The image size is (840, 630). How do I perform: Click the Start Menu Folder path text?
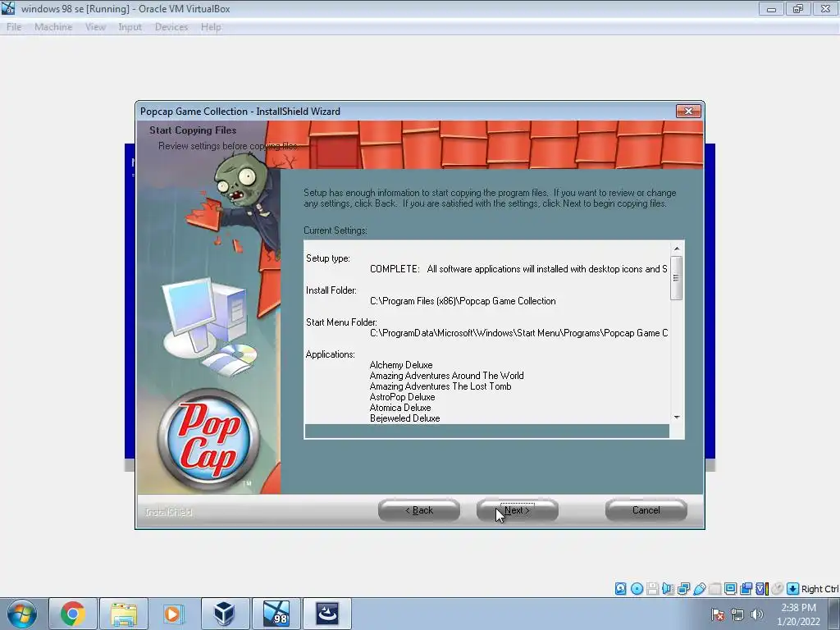tap(519, 333)
